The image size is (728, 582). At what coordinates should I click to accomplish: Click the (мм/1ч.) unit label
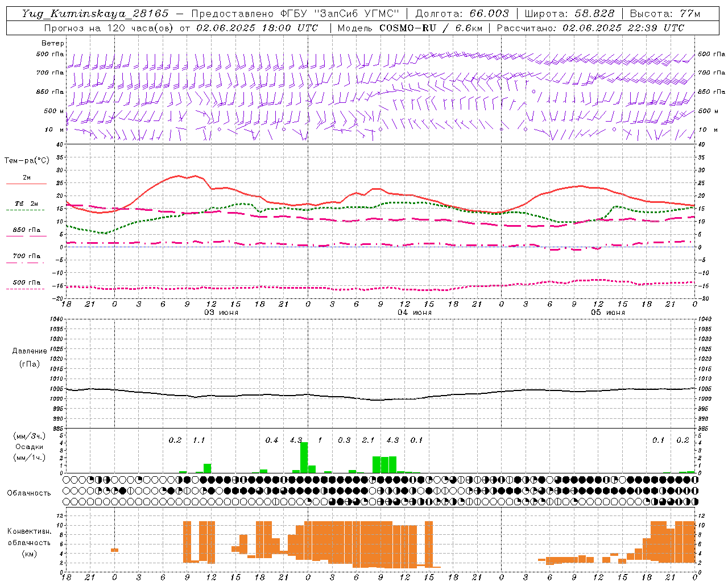coord(29,458)
